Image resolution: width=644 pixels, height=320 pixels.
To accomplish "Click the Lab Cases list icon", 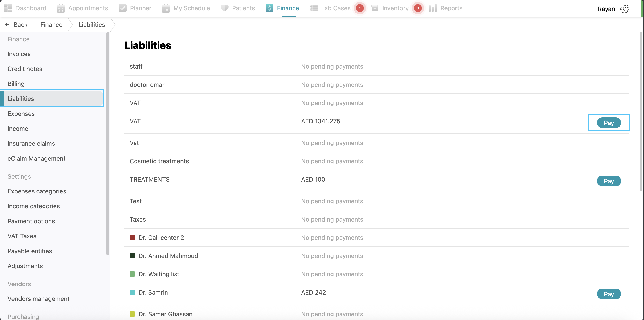I will coord(313,8).
